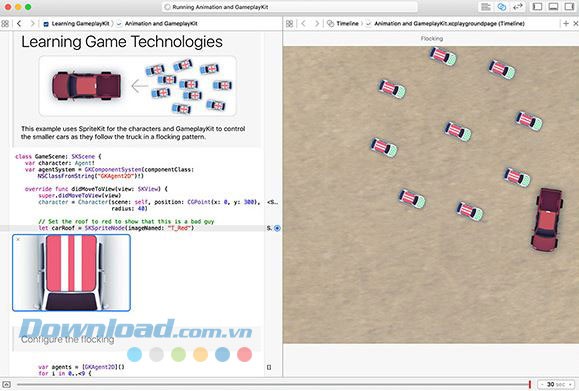Click Learning Game Technologies heading
Screen dimensions: 579x391
(x=122, y=41)
